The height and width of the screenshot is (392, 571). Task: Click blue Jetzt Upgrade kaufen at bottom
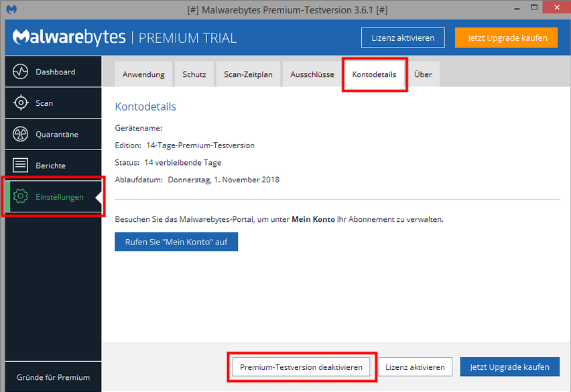510,367
